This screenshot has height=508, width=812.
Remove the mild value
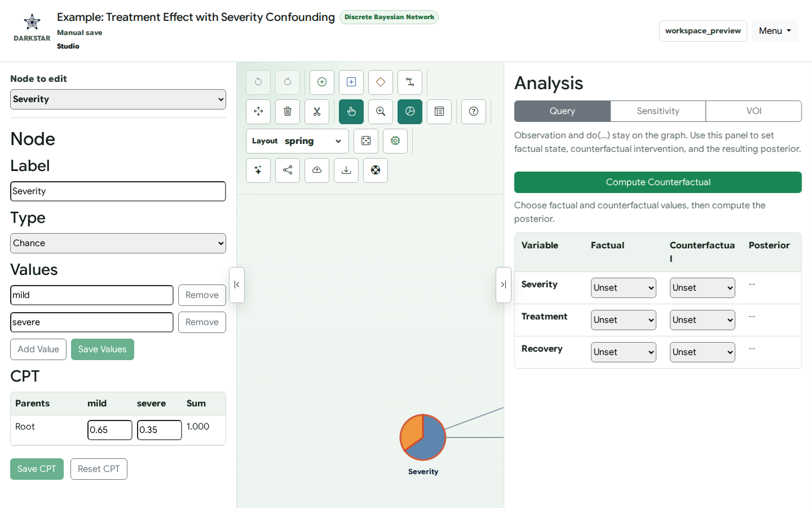pos(202,295)
